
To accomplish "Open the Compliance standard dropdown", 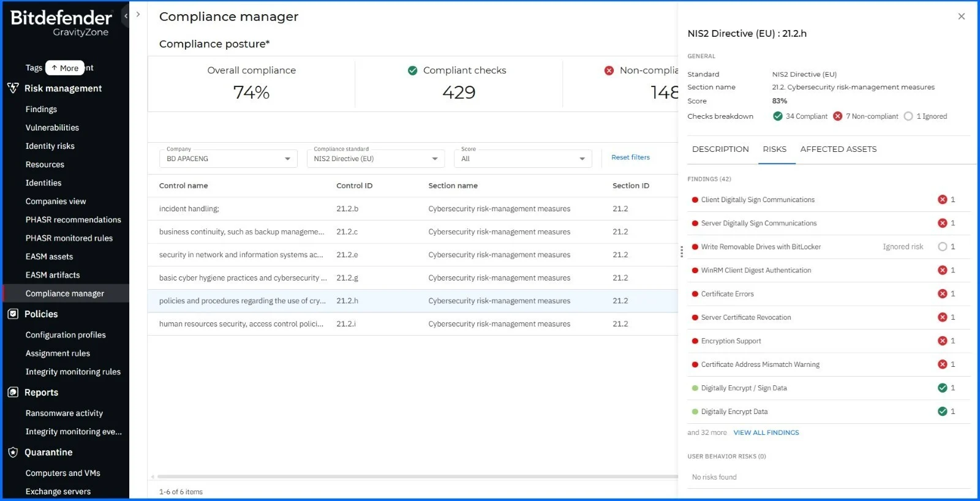I will pos(375,159).
